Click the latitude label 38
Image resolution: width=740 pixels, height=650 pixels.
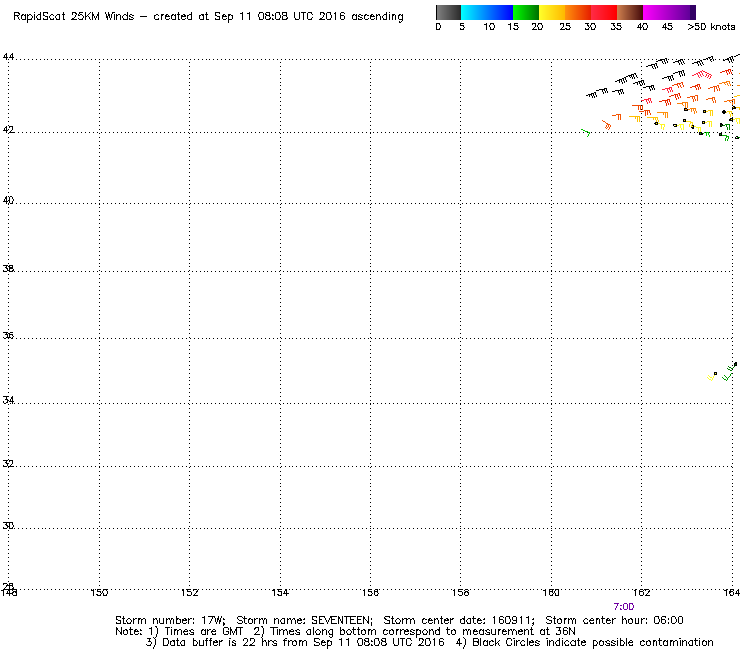point(8,269)
